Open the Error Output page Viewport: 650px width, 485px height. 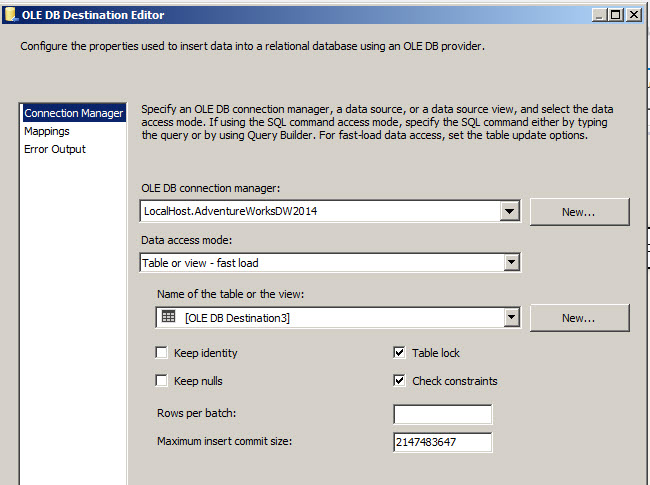point(55,149)
